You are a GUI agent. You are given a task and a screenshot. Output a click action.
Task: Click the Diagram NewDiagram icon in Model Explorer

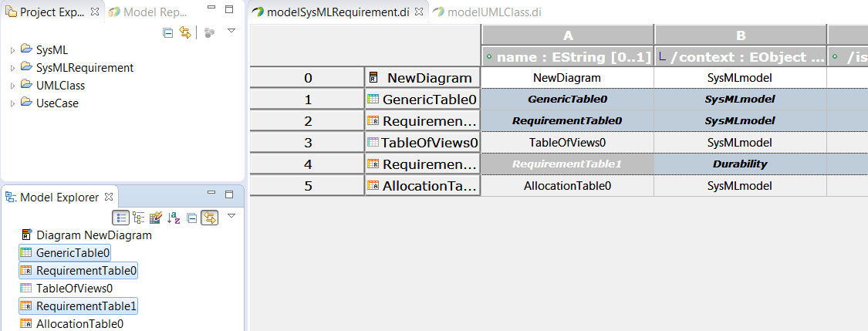coord(25,235)
